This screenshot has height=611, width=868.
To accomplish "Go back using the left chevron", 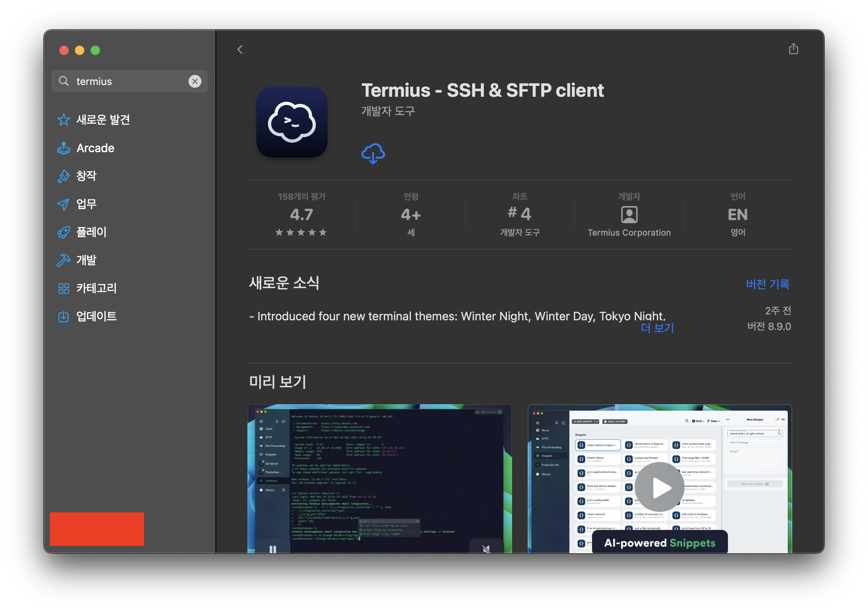I will [240, 50].
